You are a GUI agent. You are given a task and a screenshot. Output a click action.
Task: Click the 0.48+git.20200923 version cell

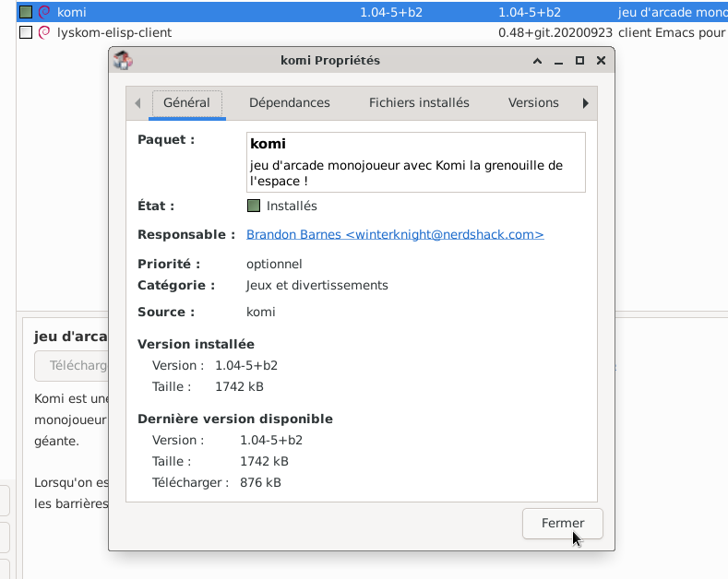pos(555,32)
